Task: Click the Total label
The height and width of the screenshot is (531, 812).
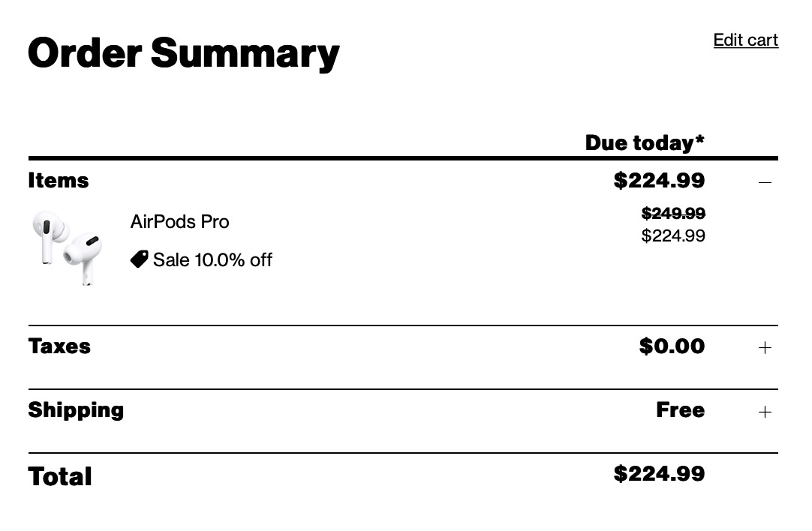Action: (60, 476)
